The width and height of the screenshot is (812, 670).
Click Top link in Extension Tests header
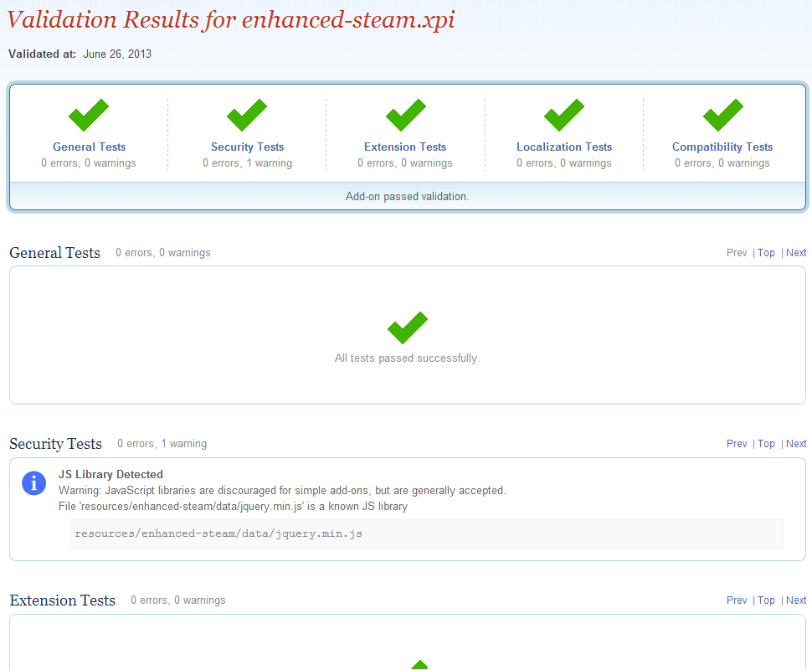click(x=767, y=600)
